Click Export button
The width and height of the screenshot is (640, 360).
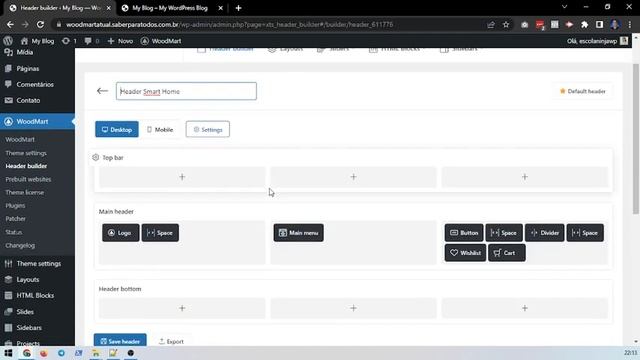click(171, 341)
